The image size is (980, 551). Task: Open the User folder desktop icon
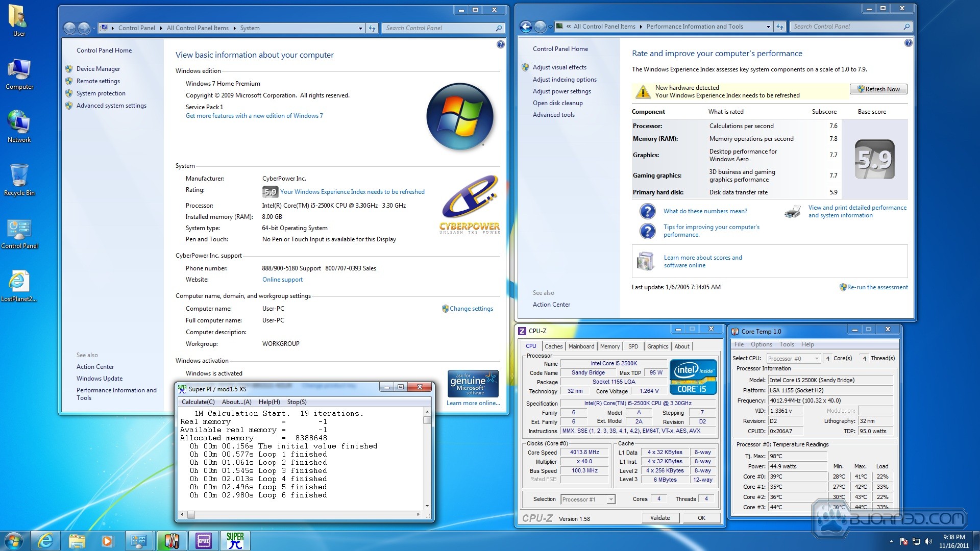click(19, 20)
